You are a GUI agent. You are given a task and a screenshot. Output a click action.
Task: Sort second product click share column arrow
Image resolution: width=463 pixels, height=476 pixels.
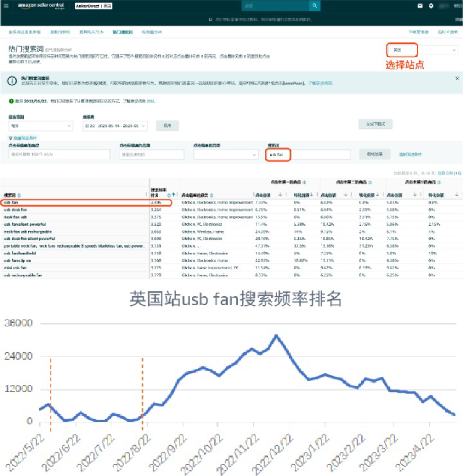(x=346, y=195)
